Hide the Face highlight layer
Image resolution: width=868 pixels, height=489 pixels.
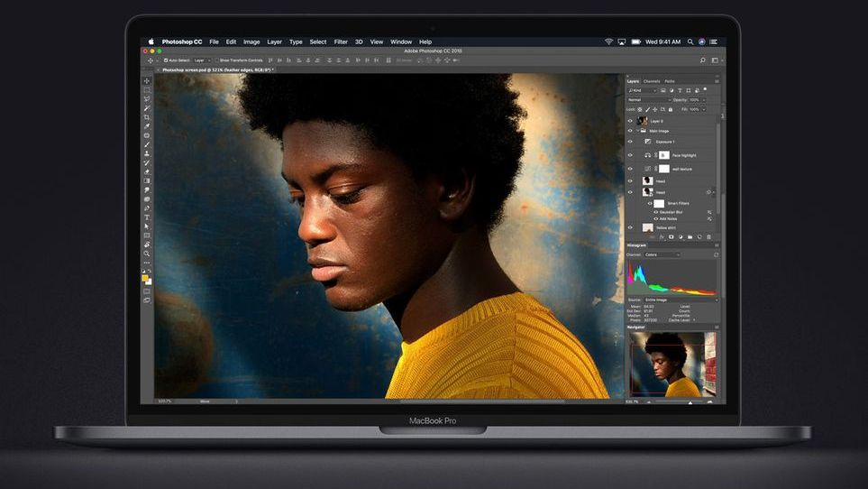[630, 155]
